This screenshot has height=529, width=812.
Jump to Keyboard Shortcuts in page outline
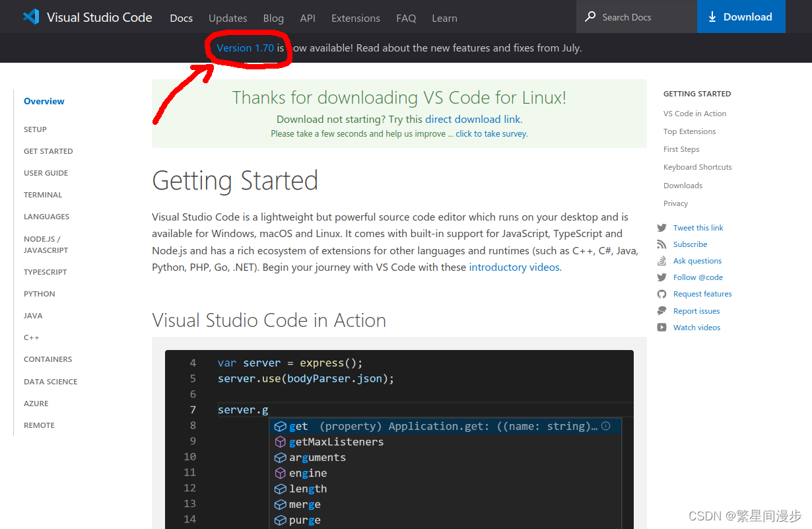(x=698, y=167)
